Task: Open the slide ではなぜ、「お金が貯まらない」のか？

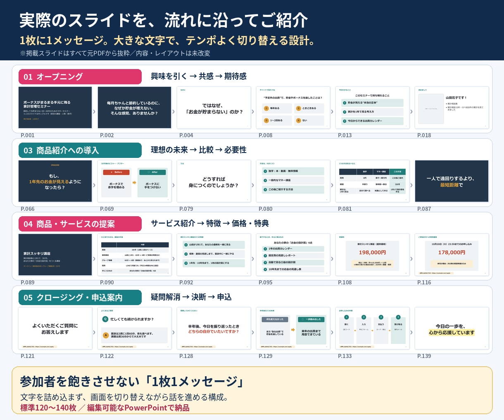Action: (x=214, y=107)
